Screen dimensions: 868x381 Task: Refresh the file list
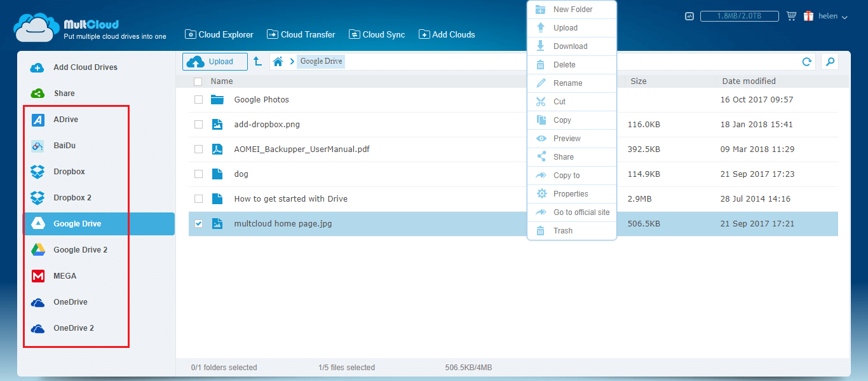[807, 62]
